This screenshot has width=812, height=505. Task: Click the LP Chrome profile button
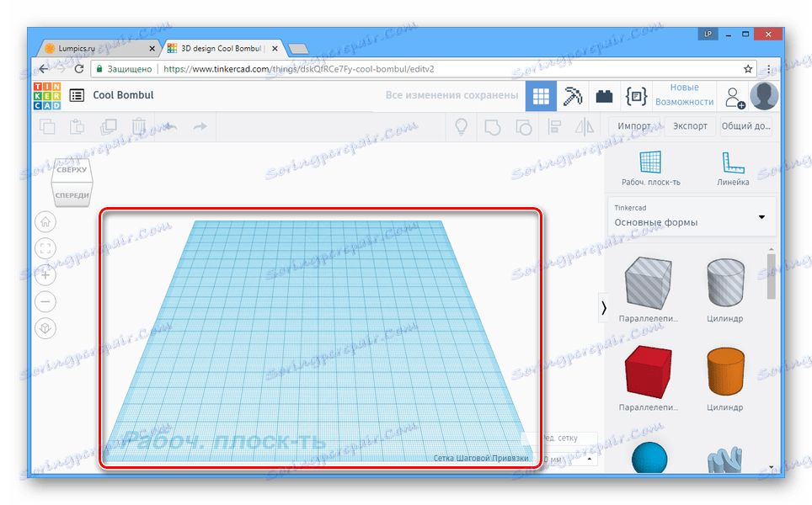click(x=708, y=35)
